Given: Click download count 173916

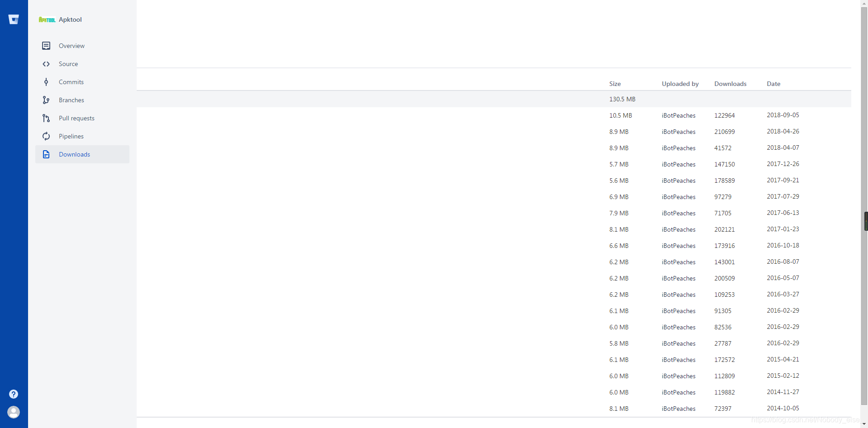Looking at the screenshot, I should point(725,246).
